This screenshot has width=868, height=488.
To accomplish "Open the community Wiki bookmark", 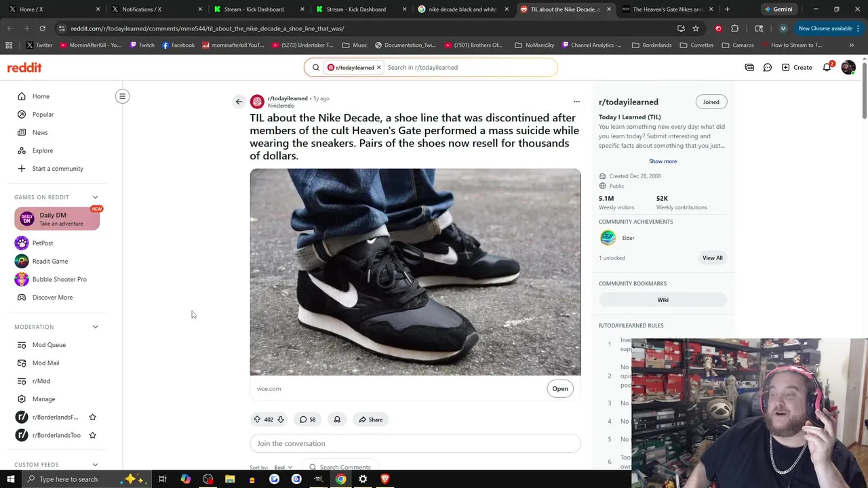I will (x=663, y=300).
